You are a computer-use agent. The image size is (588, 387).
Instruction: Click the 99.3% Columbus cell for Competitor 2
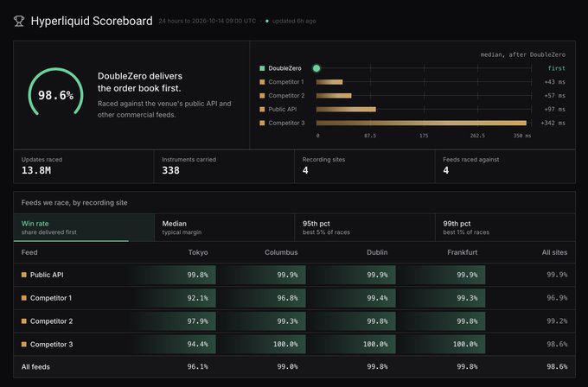point(262,321)
